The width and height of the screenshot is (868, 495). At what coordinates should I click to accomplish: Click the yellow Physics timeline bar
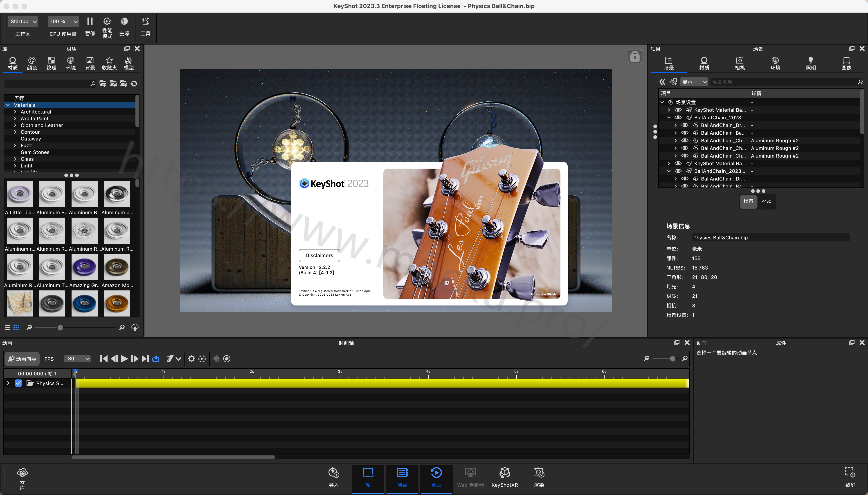tap(382, 383)
